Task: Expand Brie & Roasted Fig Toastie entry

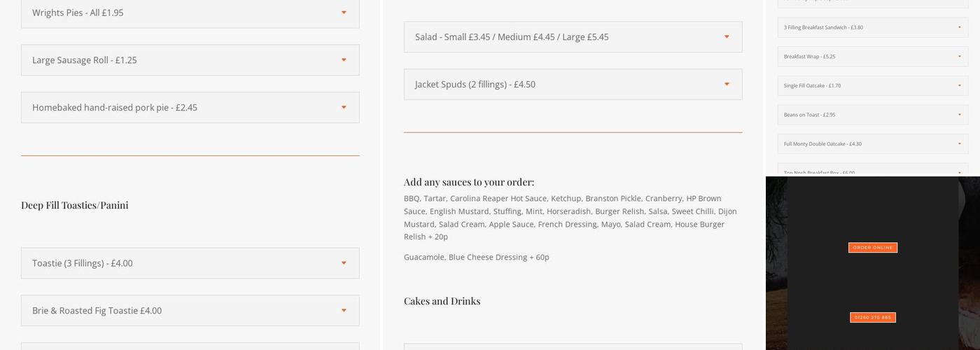Action: pos(190,311)
